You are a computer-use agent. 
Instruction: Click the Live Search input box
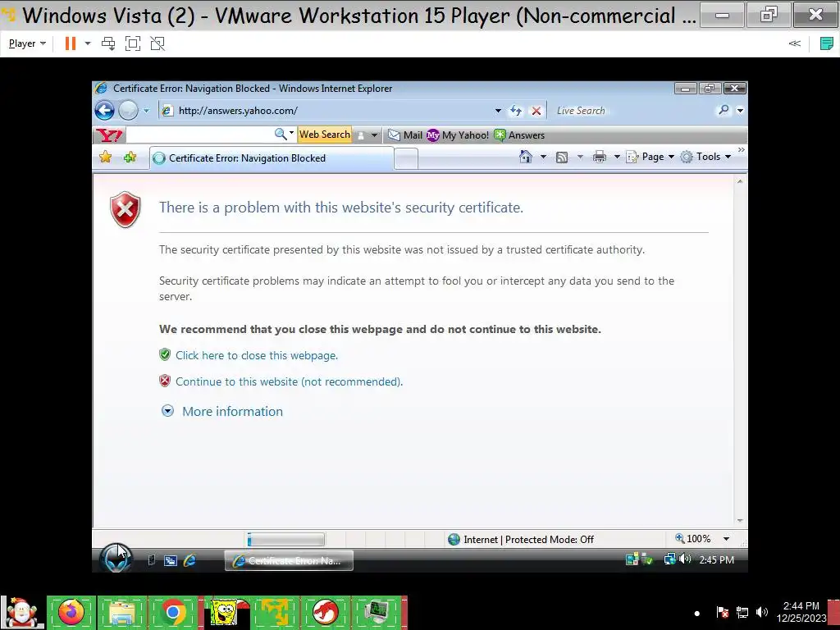click(x=632, y=111)
